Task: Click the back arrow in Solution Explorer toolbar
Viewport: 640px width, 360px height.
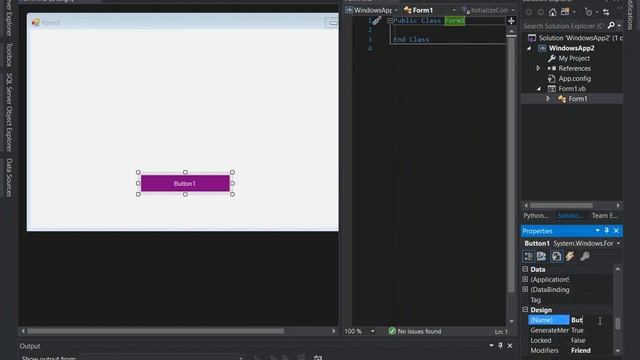Action: [x=529, y=12]
